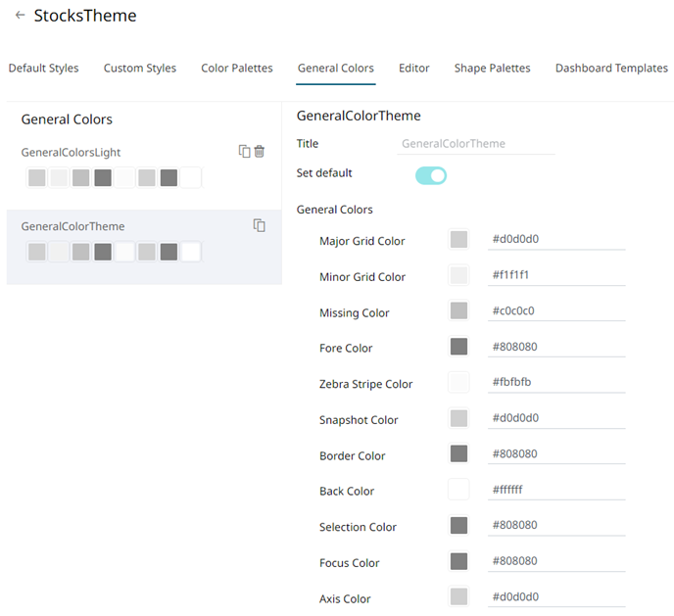Image resolution: width=674 pixels, height=616 pixels.
Task: Open the Selection Color swatch
Action: (458, 526)
